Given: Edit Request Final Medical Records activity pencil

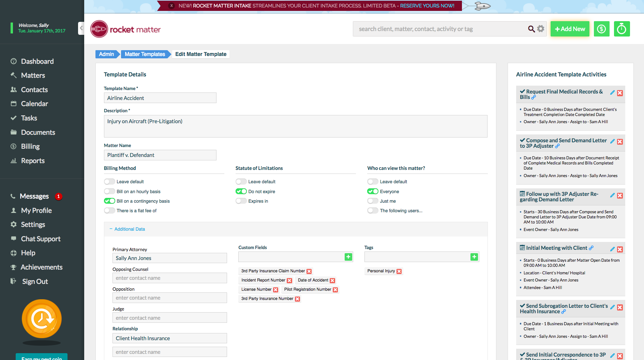Looking at the screenshot, I should [612, 93].
